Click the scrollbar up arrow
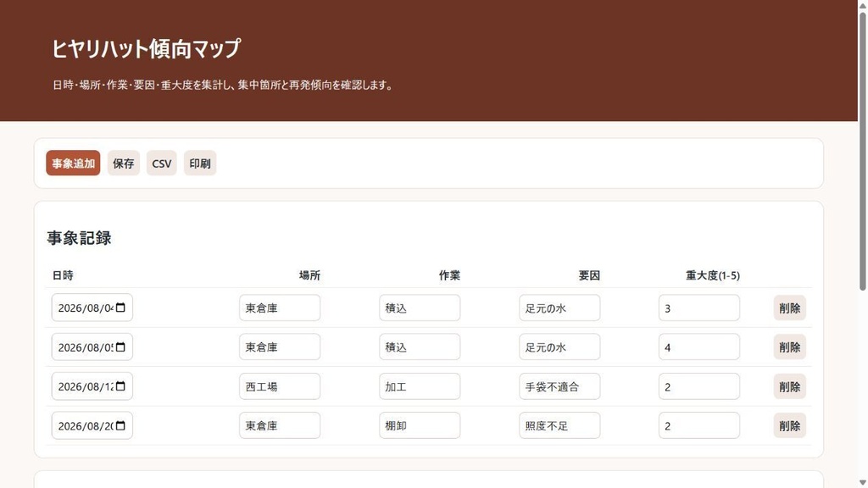This screenshot has width=868, height=488. [x=862, y=4]
